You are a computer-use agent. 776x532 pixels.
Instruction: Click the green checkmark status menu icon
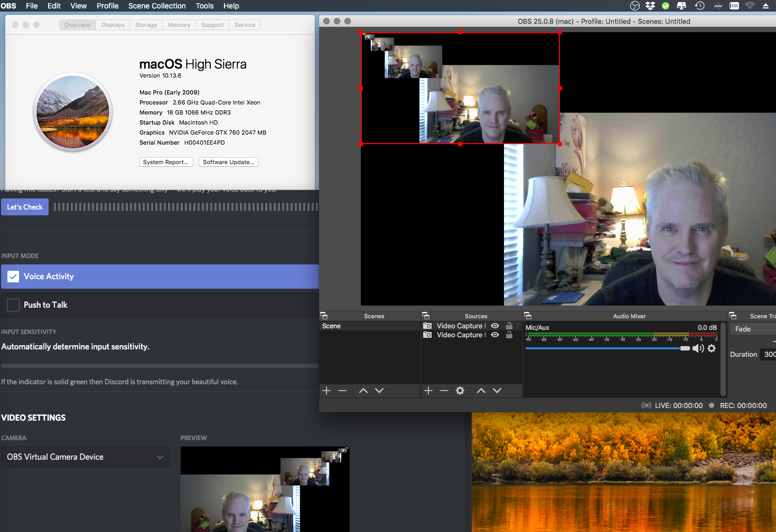tap(666, 6)
